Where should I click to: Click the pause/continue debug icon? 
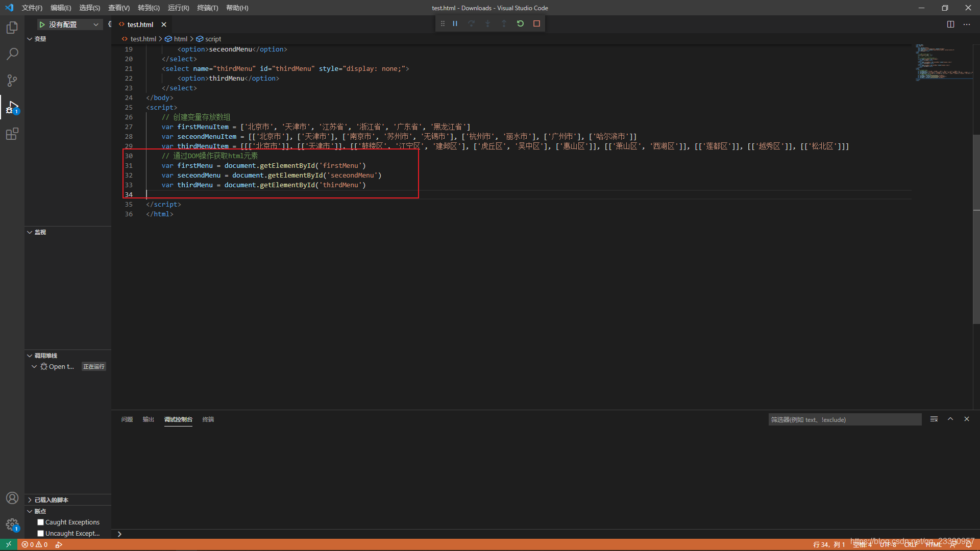(454, 23)
